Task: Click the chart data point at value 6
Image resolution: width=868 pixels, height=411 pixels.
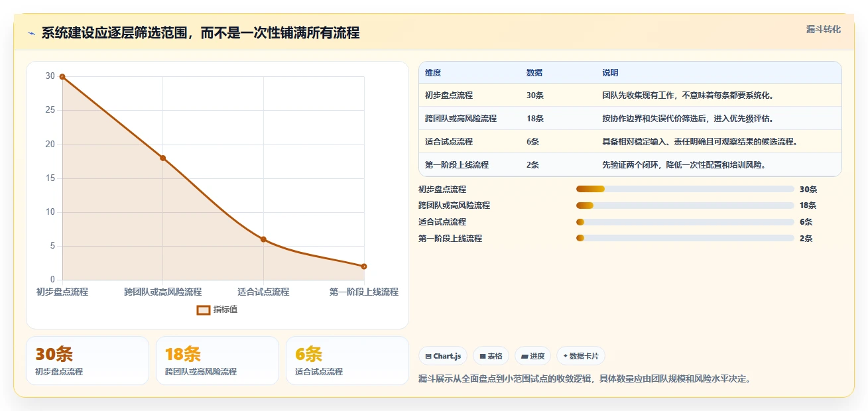Action: (x=263, y=239)
